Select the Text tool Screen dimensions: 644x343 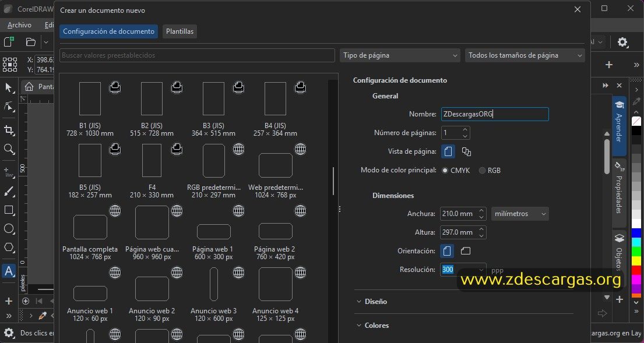9,271
